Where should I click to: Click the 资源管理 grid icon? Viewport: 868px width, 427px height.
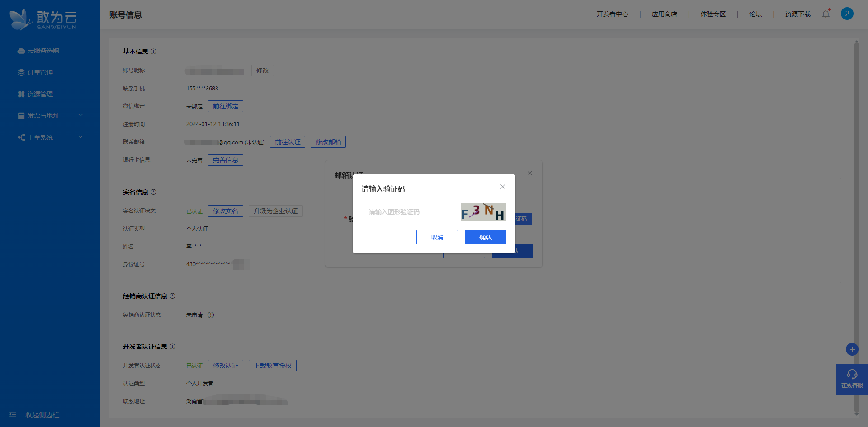21,94
